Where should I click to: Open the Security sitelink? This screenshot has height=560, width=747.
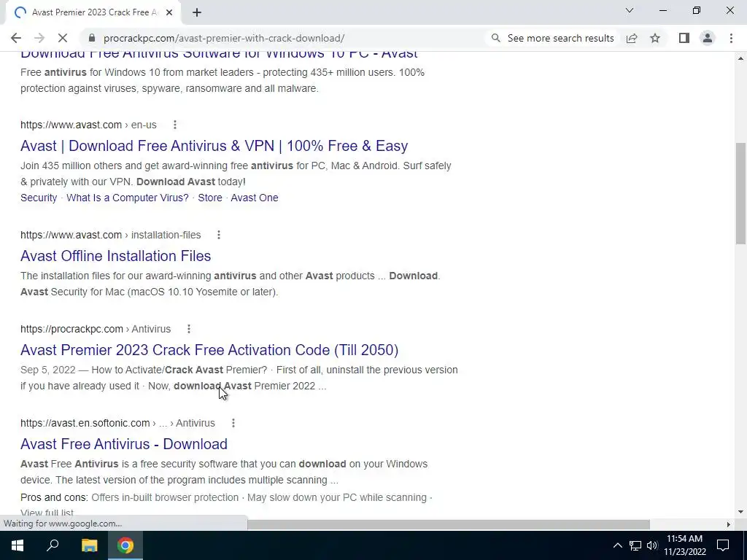(x=39, y=198)
